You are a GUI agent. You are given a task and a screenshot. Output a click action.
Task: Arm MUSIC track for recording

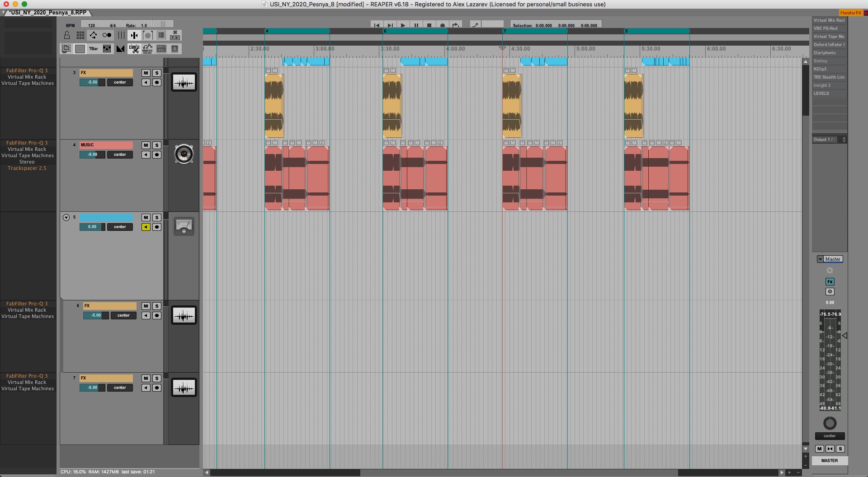(157, 154)
